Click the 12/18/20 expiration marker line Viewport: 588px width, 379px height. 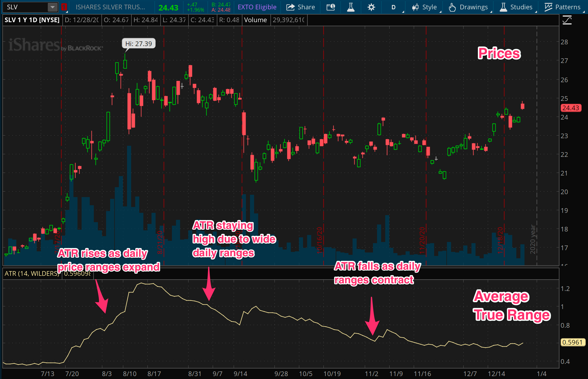click(504, 146)
